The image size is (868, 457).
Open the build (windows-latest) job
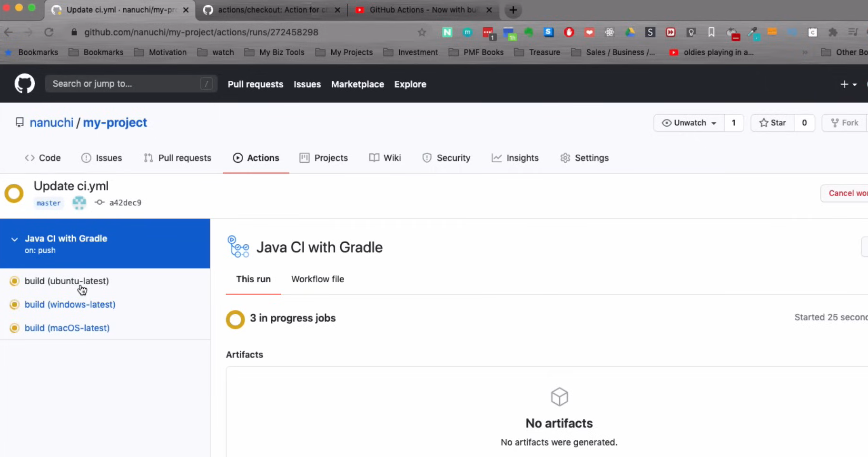point(70,305)
